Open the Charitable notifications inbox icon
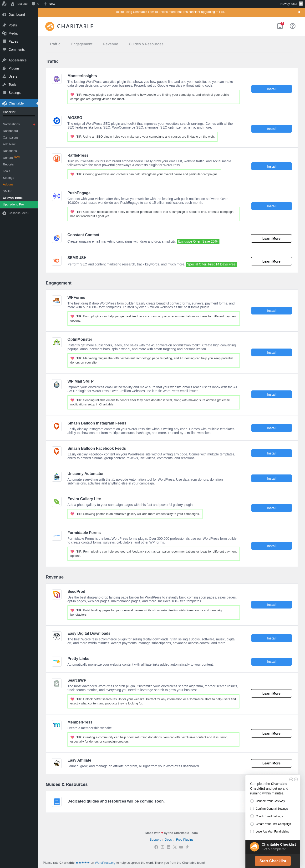Screen dimensions: 305x868 coord(280,26)
